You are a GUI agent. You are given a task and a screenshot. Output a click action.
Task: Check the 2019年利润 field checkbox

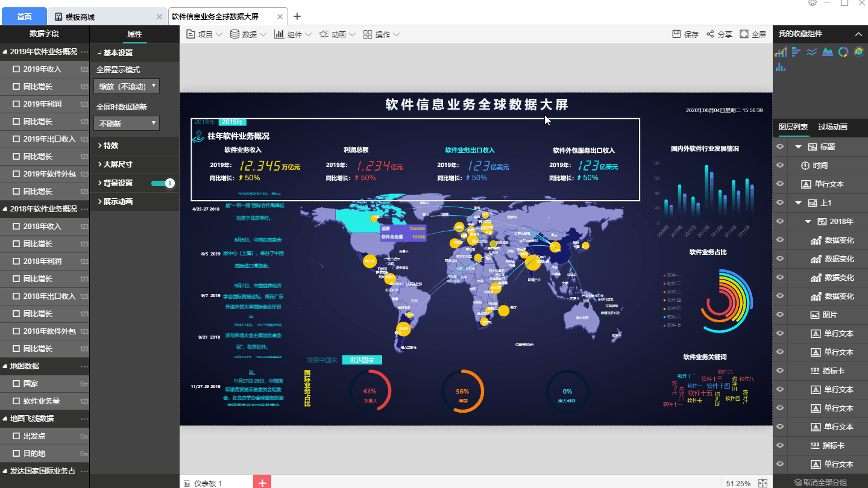click(16, 104)
